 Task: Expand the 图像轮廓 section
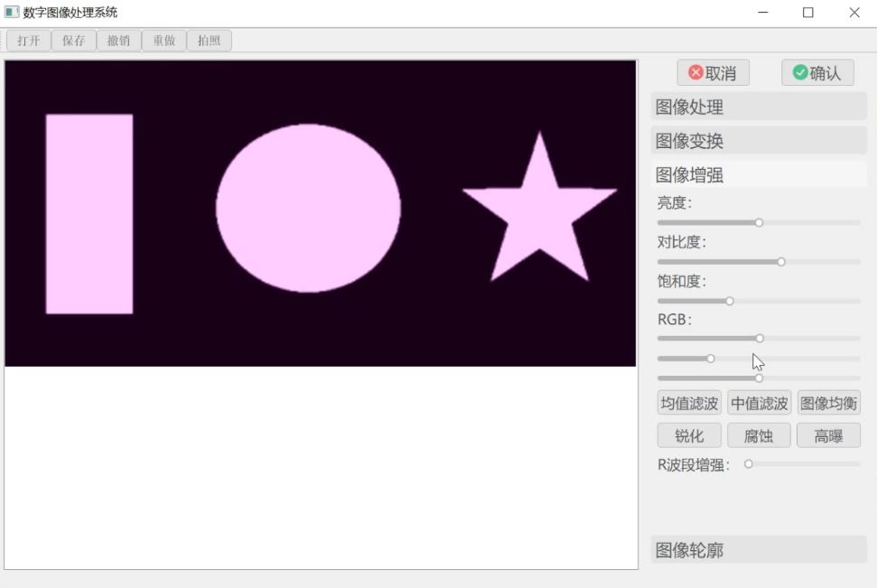[759, 550]
